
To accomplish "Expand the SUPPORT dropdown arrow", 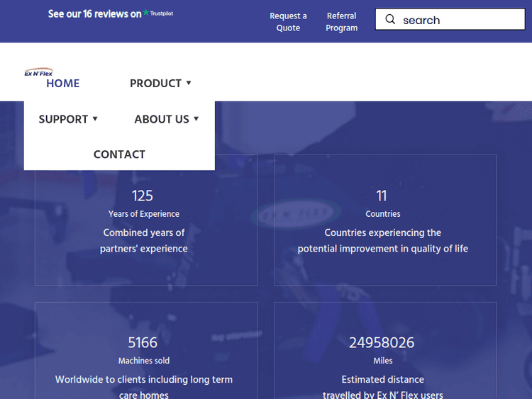I will click(95, 118).
